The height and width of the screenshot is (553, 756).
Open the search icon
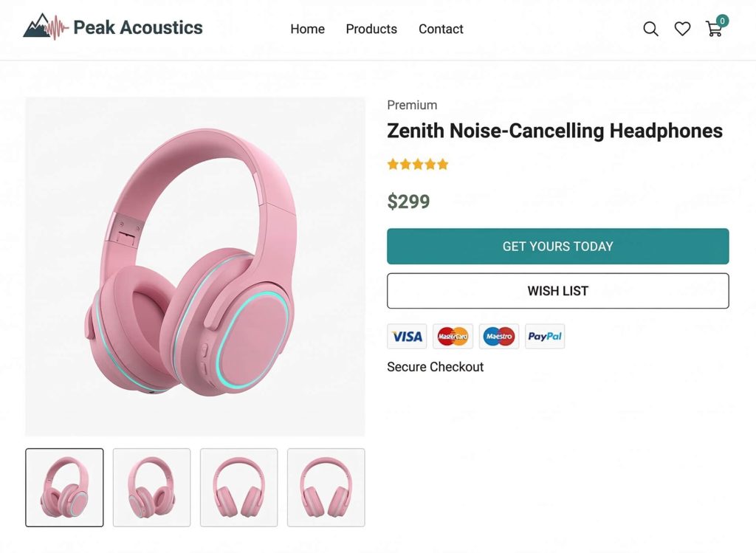pyautogui.click(x=650, y=29)
